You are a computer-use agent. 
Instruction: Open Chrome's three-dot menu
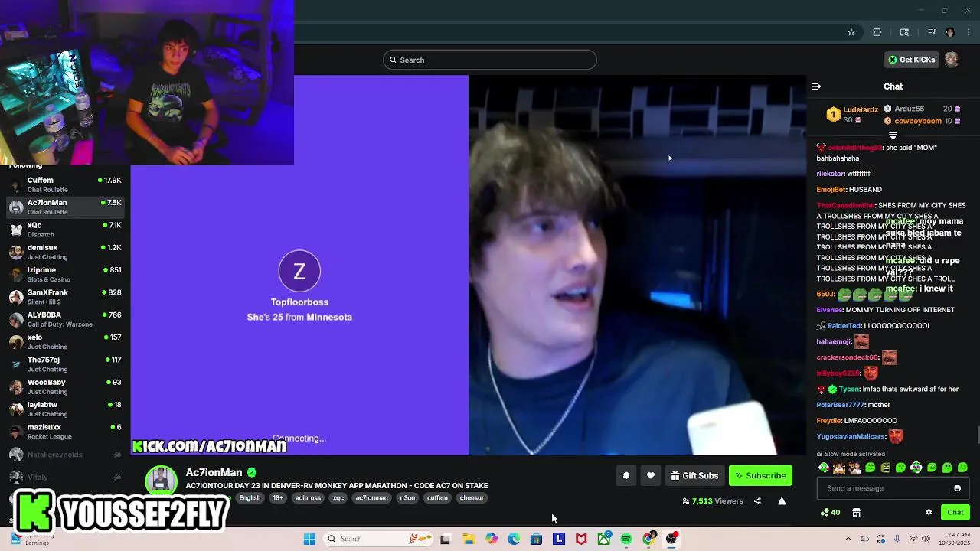[969, 32]
